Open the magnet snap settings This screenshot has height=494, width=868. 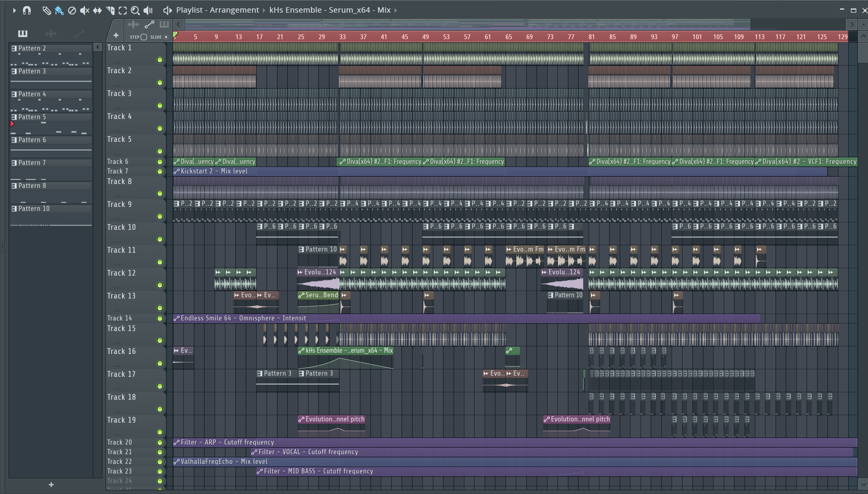[27, 11]
